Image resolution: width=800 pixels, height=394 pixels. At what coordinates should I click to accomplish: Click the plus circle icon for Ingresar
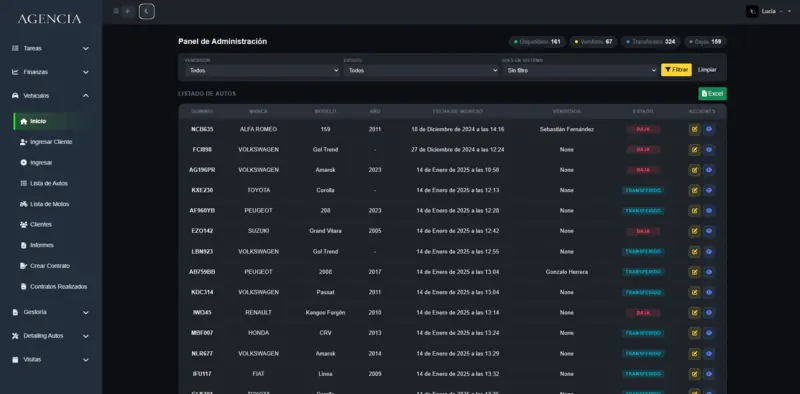(x=23, y=163)
